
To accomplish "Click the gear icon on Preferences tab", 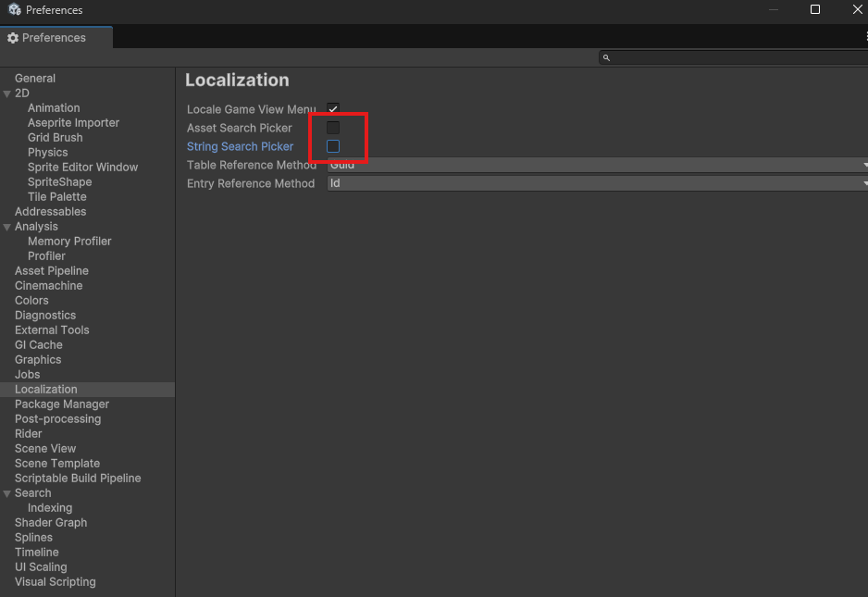I will (x=13, y=38).
